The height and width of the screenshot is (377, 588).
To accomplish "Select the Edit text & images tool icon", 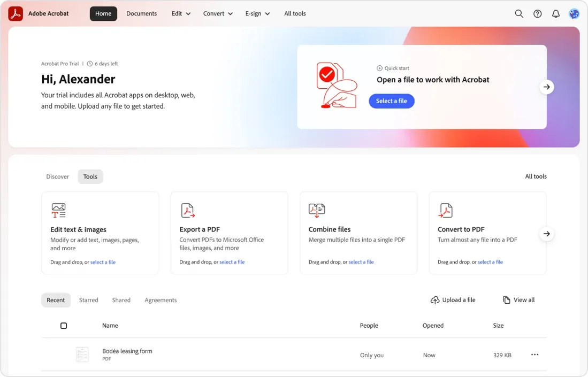I will click(58, 210).
